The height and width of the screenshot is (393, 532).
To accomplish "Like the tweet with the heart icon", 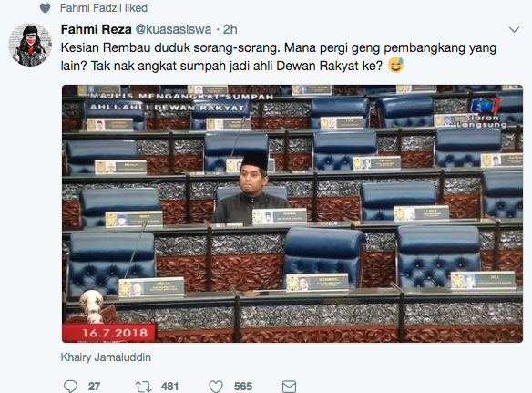I will [216, 387].
